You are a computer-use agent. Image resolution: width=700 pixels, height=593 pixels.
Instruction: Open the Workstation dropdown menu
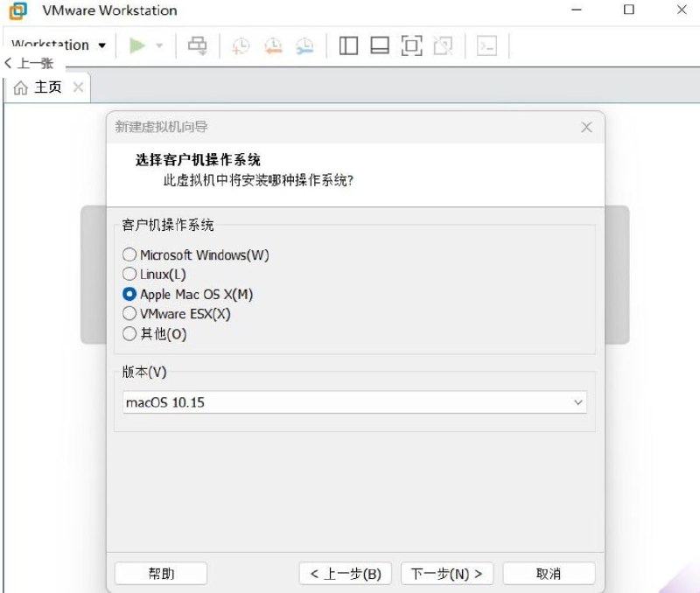click(59, 45)
